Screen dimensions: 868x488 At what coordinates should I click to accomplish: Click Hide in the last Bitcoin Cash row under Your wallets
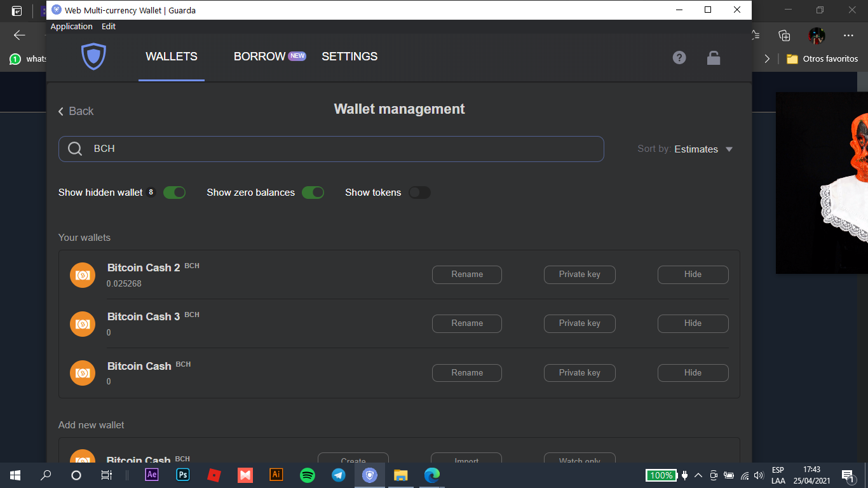(x=693, y=373)
